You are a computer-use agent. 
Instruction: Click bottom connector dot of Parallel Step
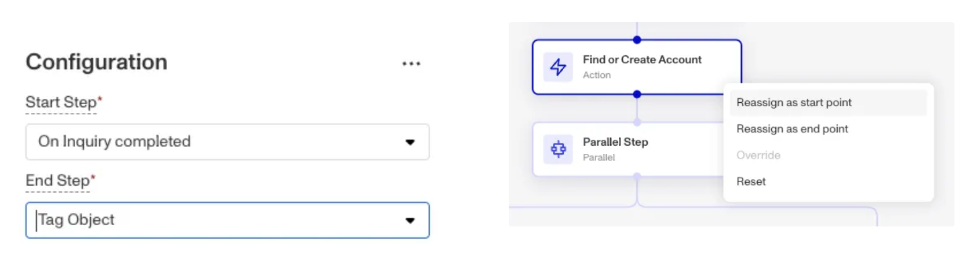tap(637, 177)
